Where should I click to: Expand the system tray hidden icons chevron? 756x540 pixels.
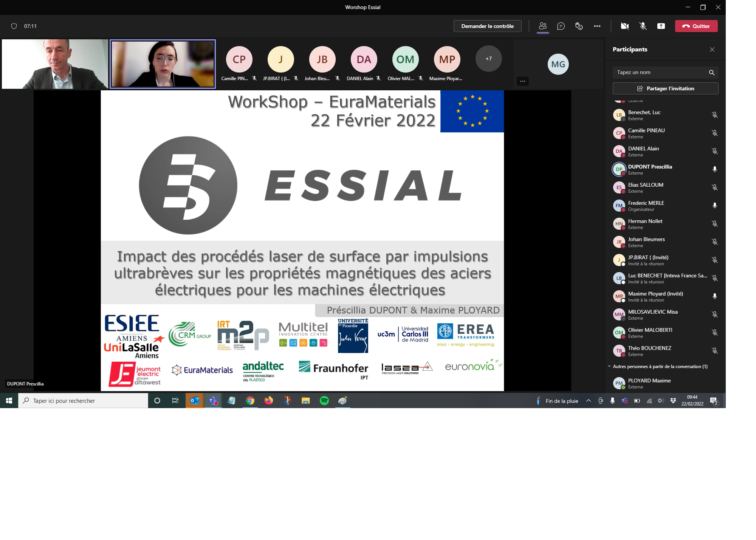click(x=589, y=401)
